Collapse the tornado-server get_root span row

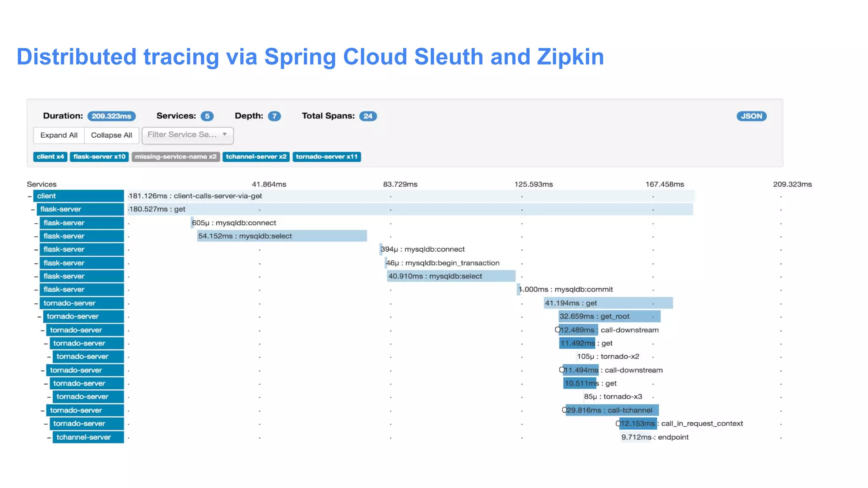(39, 316)
